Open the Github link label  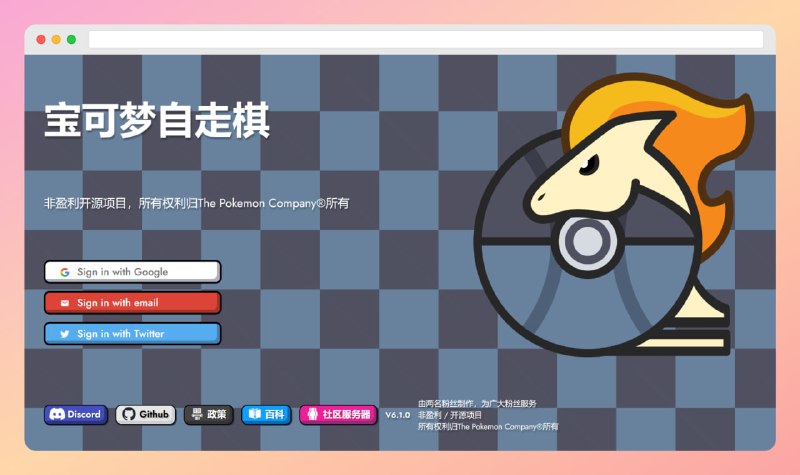(x=154, y=414)
